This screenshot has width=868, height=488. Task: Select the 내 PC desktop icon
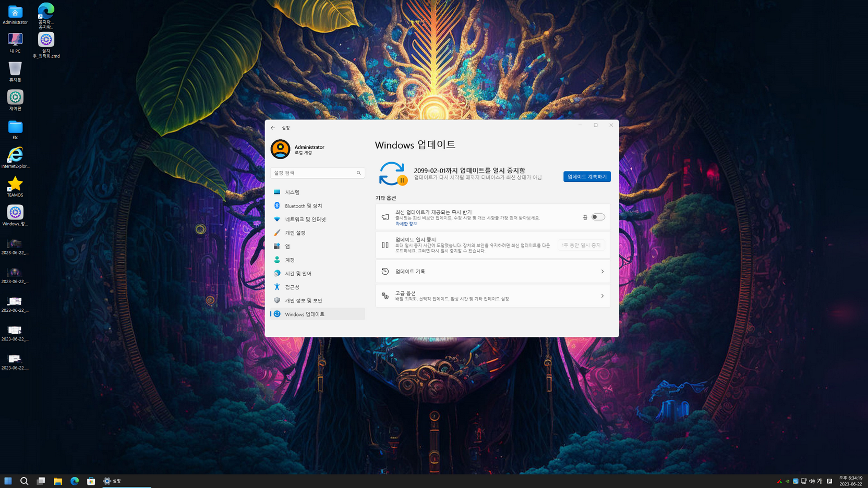(15, 43)
